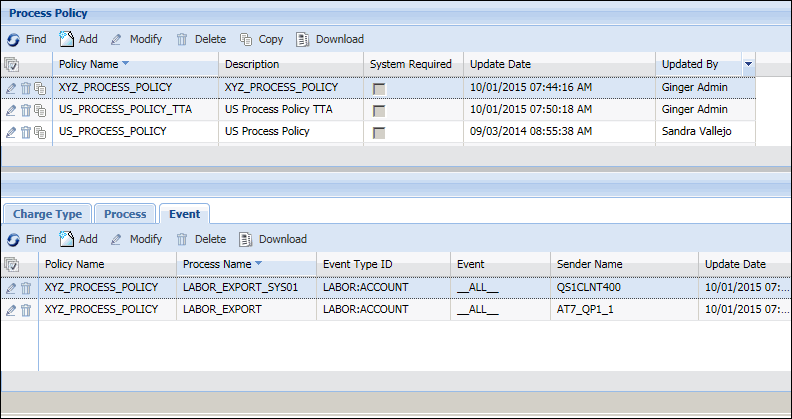Toggle System Required checkbox for US_PROCESS_POLICY_TTA
Viewport: 792px width, 419px height.
[x=379, y=110]
